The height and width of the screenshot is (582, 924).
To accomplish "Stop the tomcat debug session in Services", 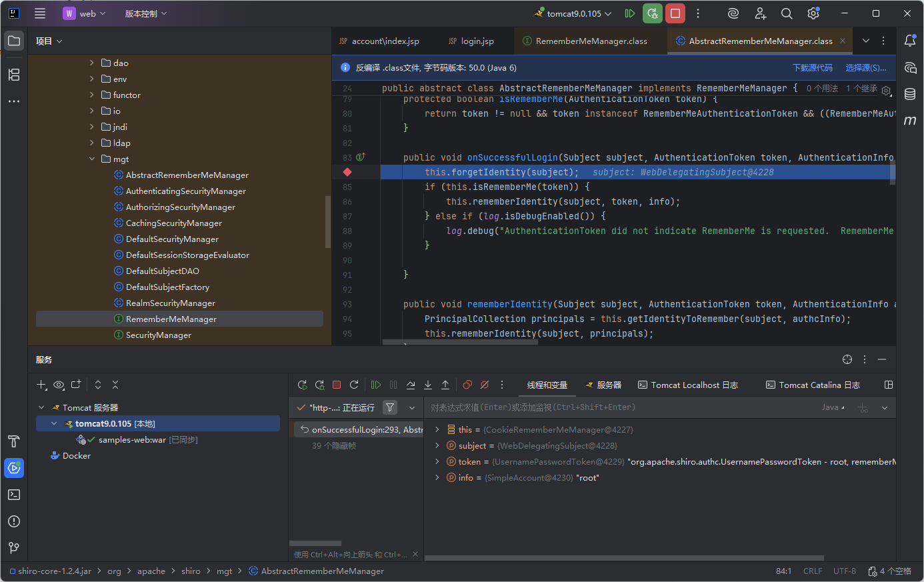I will 337,385.
